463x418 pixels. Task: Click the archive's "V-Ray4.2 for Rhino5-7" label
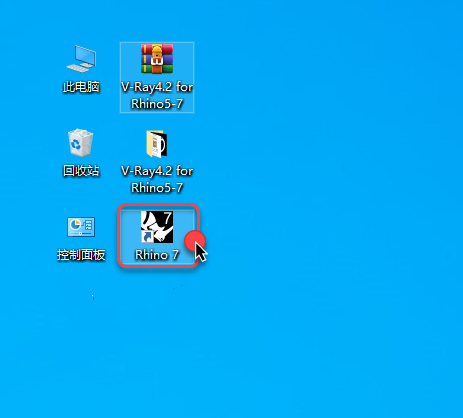pyautogui.click(x=157, y=95)
